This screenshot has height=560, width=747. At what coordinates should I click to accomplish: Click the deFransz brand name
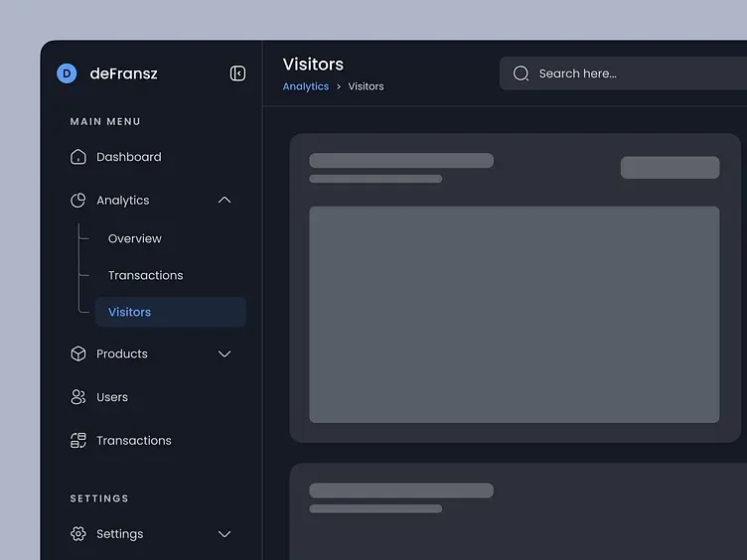[123, 73]
